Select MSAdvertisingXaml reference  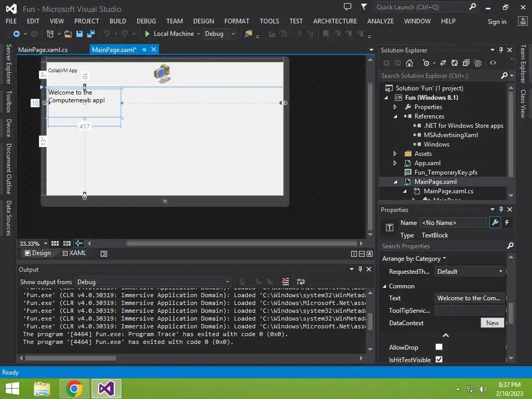(x=450, y=135)
